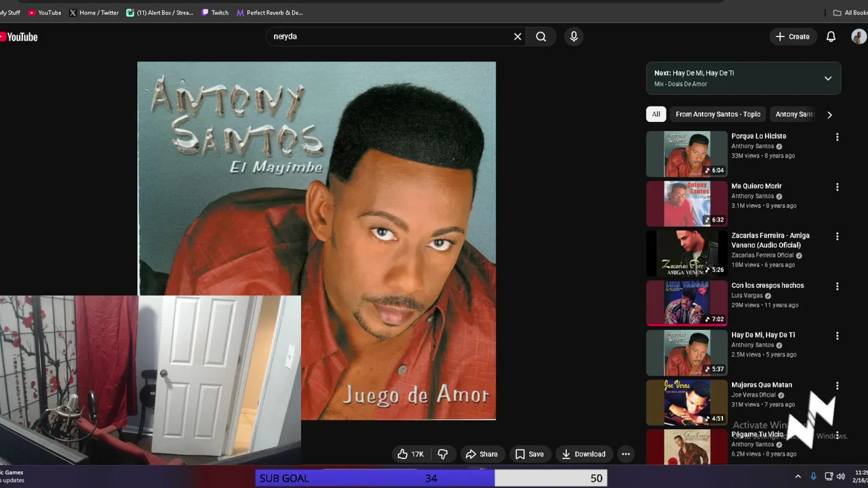Click the taskbar microphone tray icon

click(x=814, y=476)
